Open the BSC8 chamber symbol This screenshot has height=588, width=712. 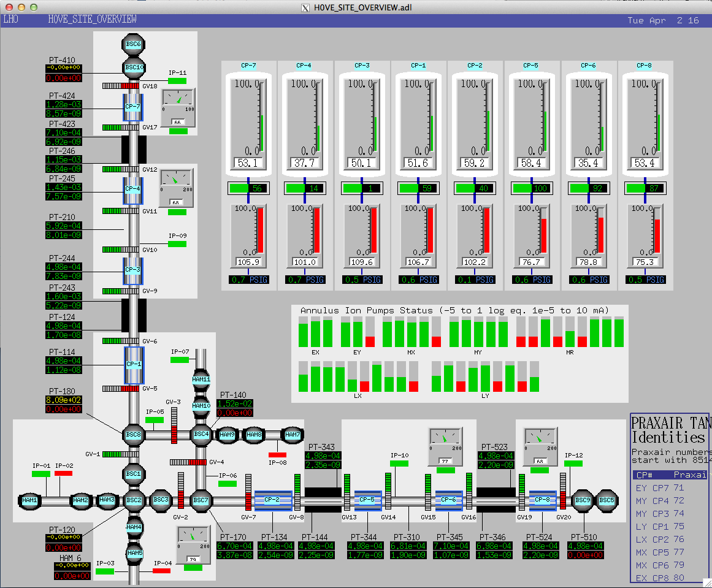pos(134,435)
